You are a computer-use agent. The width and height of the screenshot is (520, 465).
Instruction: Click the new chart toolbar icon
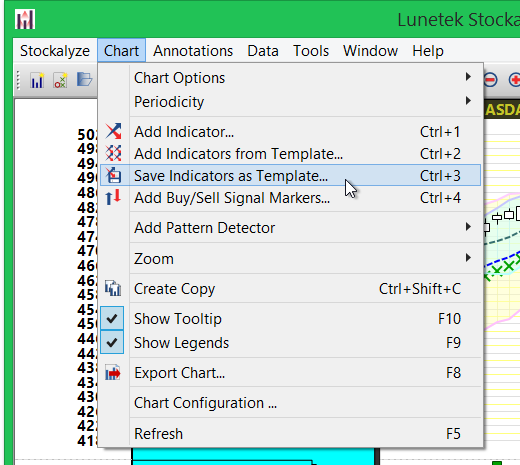click(37, 80)
